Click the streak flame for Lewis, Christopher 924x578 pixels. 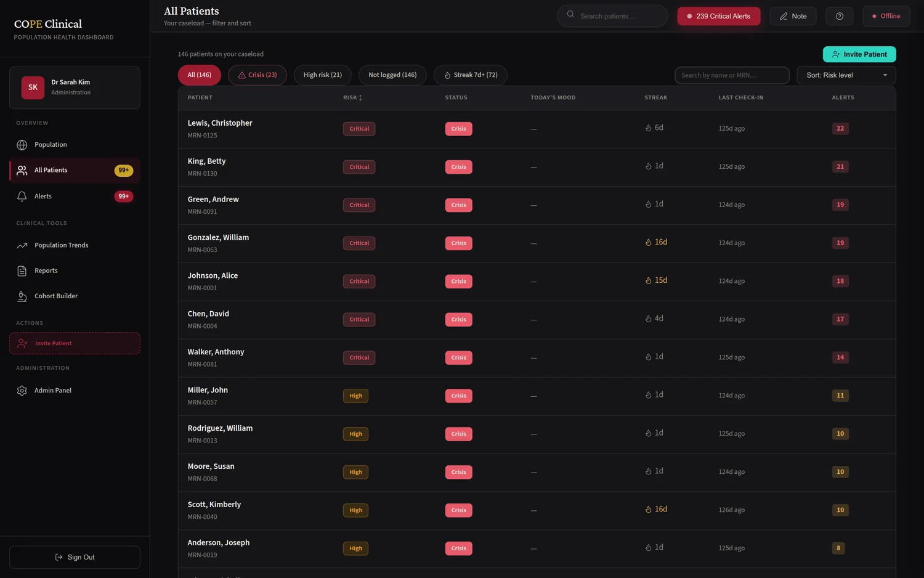click(x=648, y=128)
